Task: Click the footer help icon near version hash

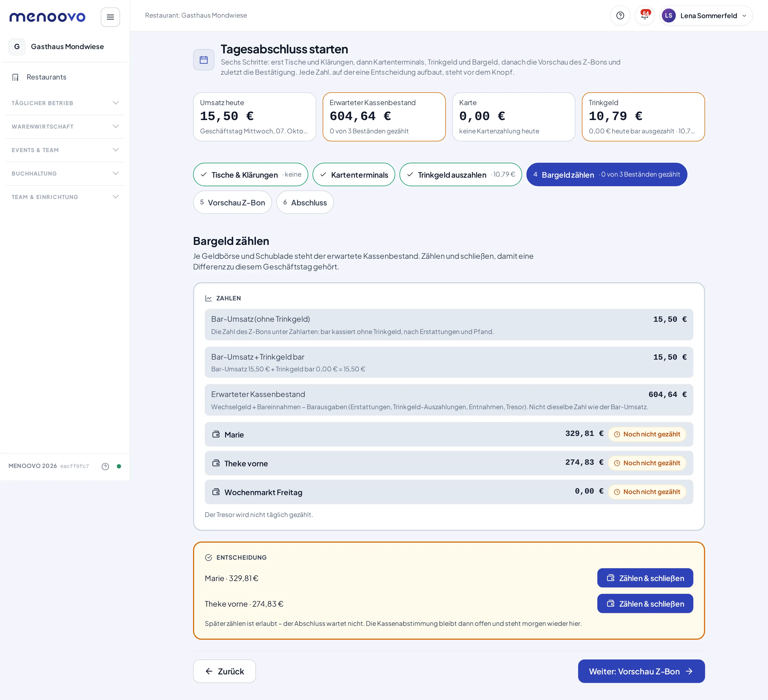Action: click(x=106, y=466)
